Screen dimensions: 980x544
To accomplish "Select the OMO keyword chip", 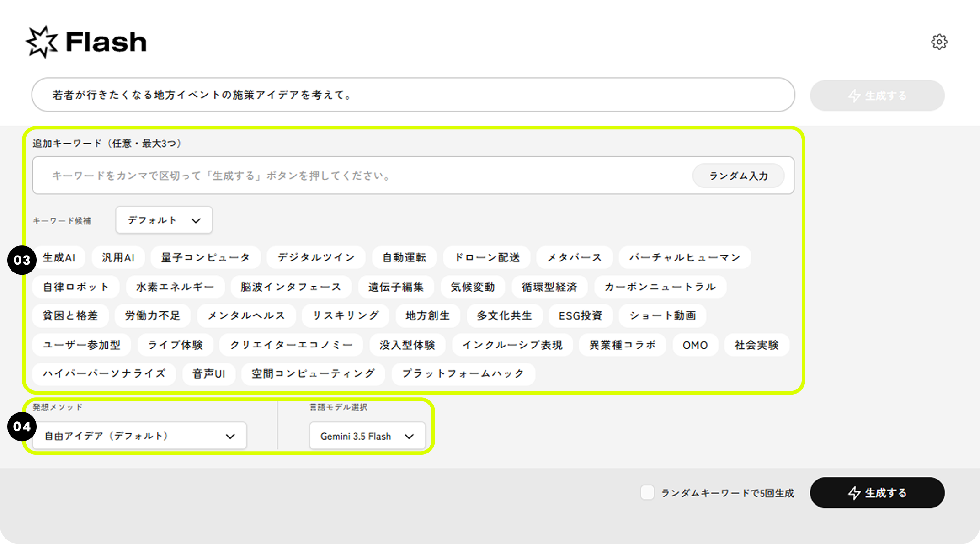I will tap(695, 345).
